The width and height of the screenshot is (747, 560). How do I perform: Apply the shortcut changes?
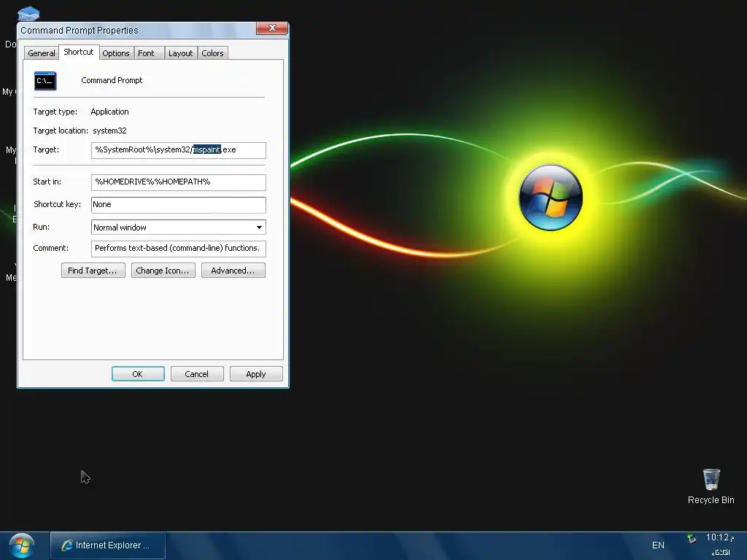coord(256,374)
